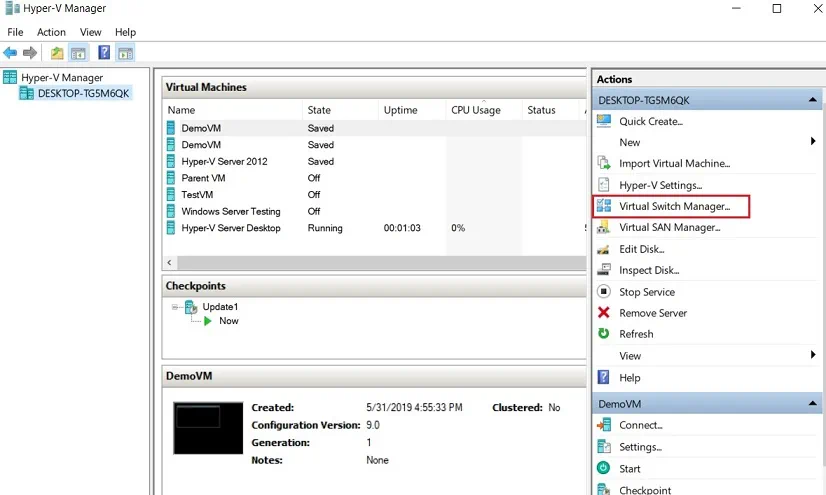
Task: Expand the View submenu in the Actions pane
Action: point(813,355)
